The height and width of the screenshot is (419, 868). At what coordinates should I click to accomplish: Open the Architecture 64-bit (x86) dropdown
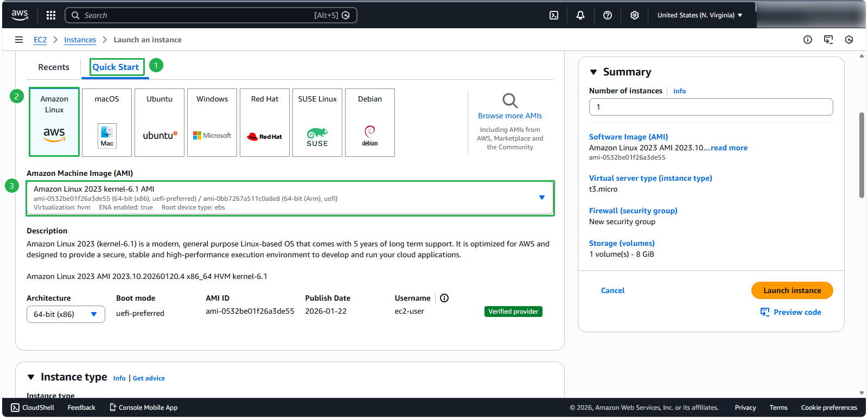(66, 314)
